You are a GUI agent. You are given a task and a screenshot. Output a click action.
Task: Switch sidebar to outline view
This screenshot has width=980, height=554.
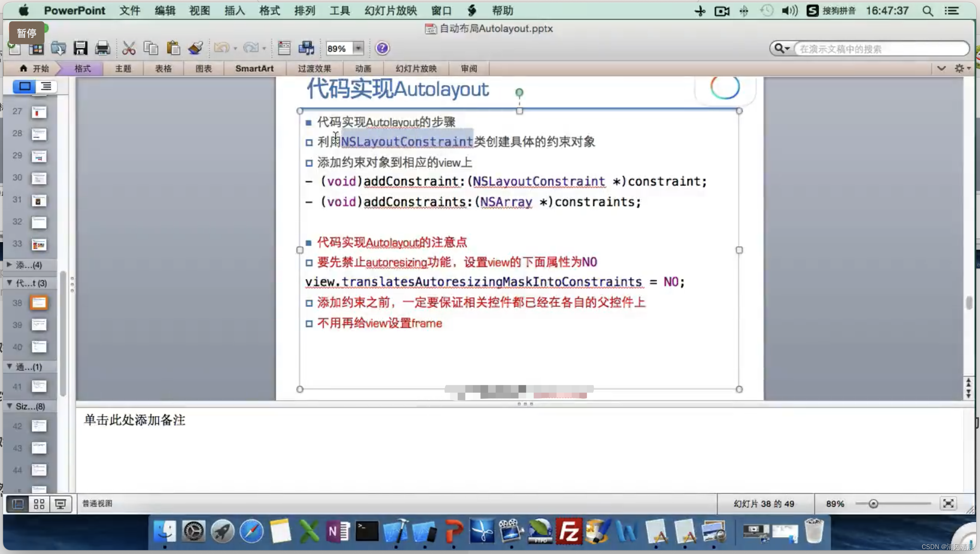pos(46,86)
